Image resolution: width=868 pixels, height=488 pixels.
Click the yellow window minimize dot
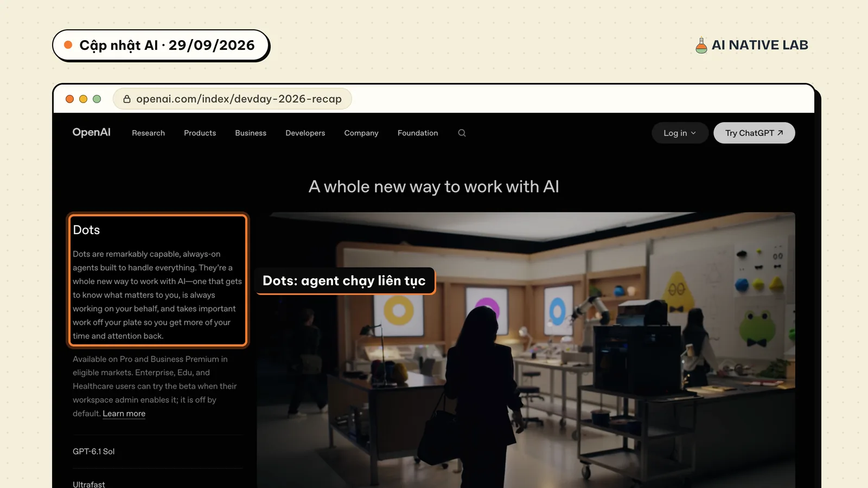click(83, 99)
